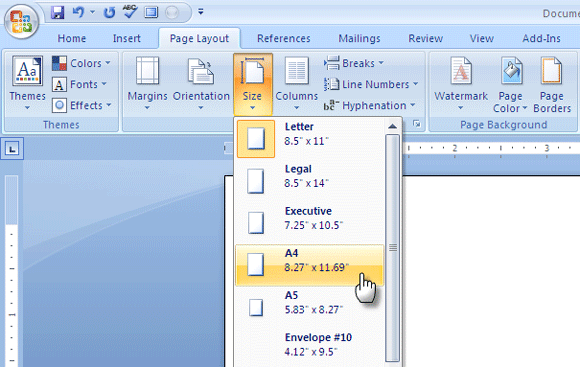This screenshot has height=367, width=580.
Task: Choose Legal 8.5 x 14 size
Action: [310, 181]
